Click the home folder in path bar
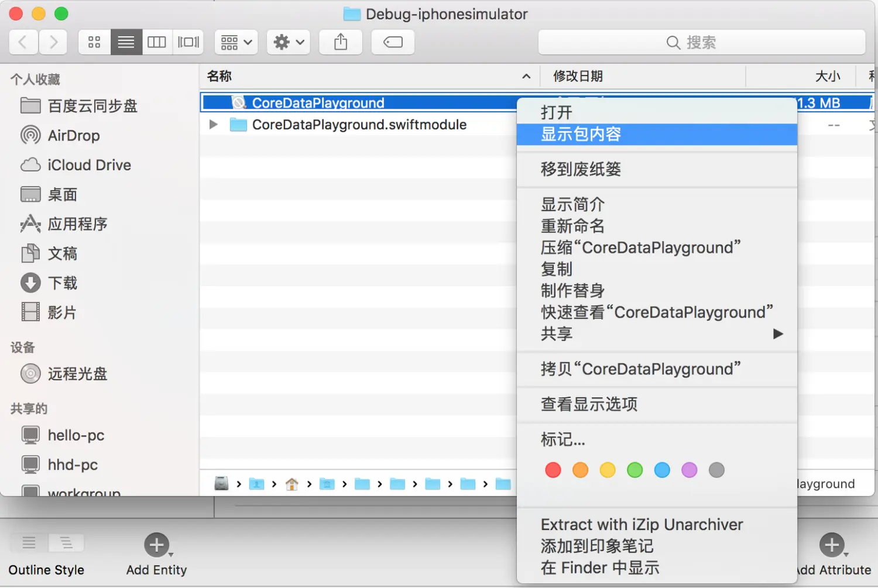This screenshot has height=588, width=878. point(291,484)
